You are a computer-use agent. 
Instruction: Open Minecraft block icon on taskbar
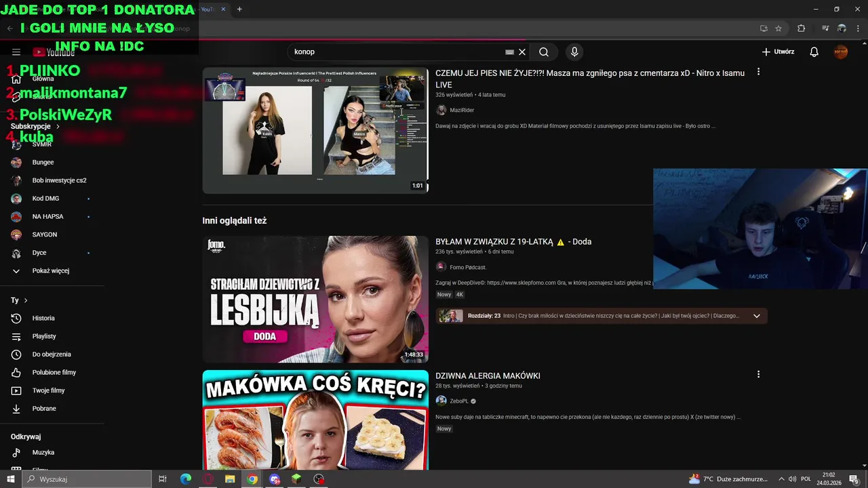pyautogui.click(x=296, y=479)
